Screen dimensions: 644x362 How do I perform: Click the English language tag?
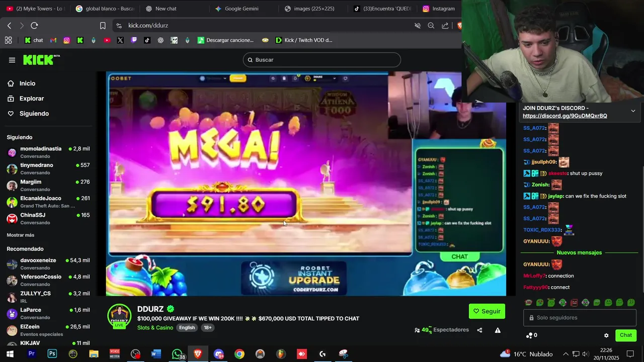[x=187, y=328]
